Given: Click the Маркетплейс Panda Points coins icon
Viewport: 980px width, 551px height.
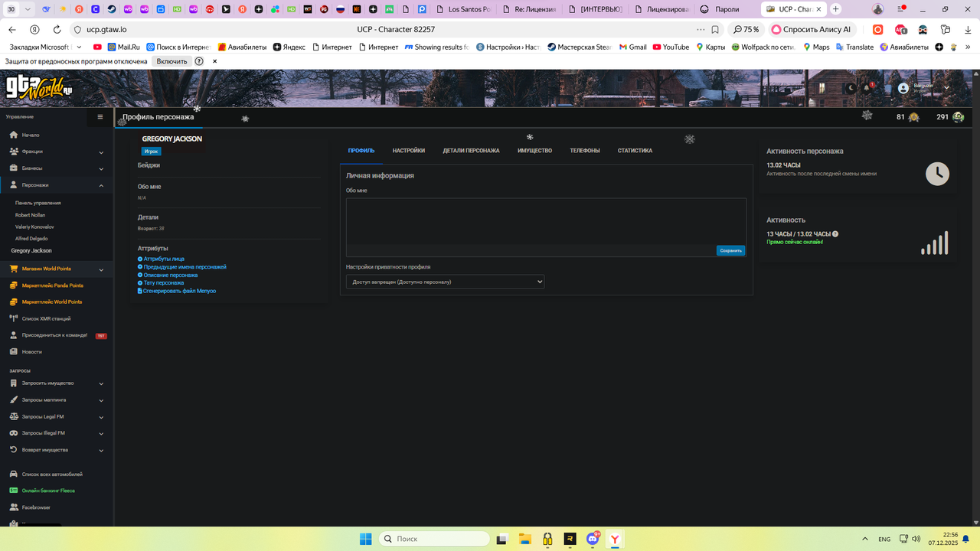Looking at the screenshot, I should 14,285.
